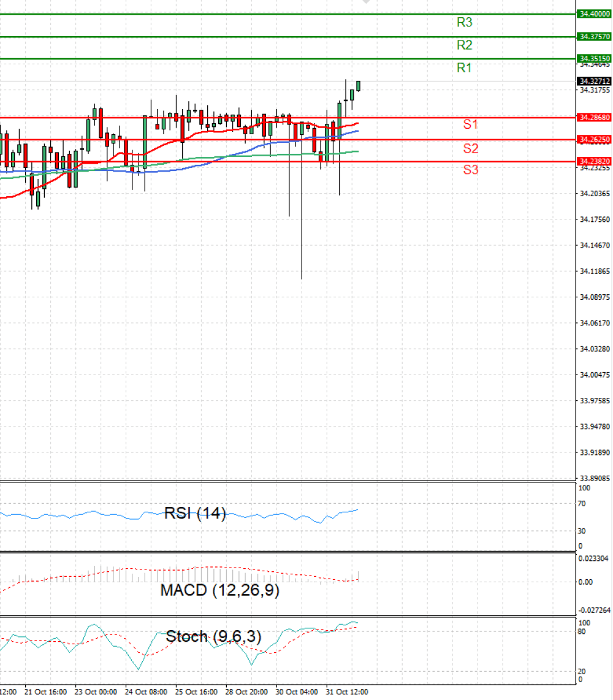Image resolution: width=613 pixels, height=700 pixels.
Task: Click the 28 Oct 20:00 time axis label
Action: coord(246,691)
